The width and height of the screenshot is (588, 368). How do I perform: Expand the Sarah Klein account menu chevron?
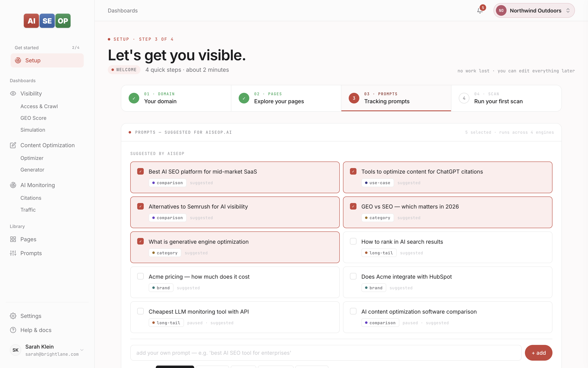pos(82,350)
